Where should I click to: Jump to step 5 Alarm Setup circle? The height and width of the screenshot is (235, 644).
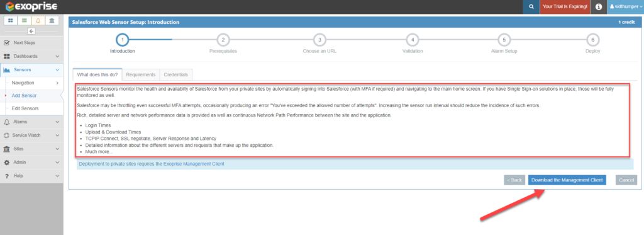click(x=504, y=40)
